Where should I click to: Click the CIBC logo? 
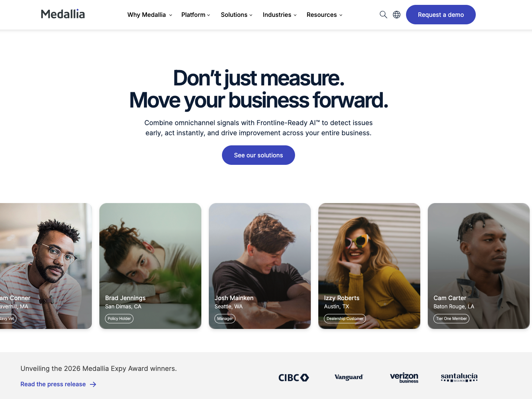[x=294, y=378]
